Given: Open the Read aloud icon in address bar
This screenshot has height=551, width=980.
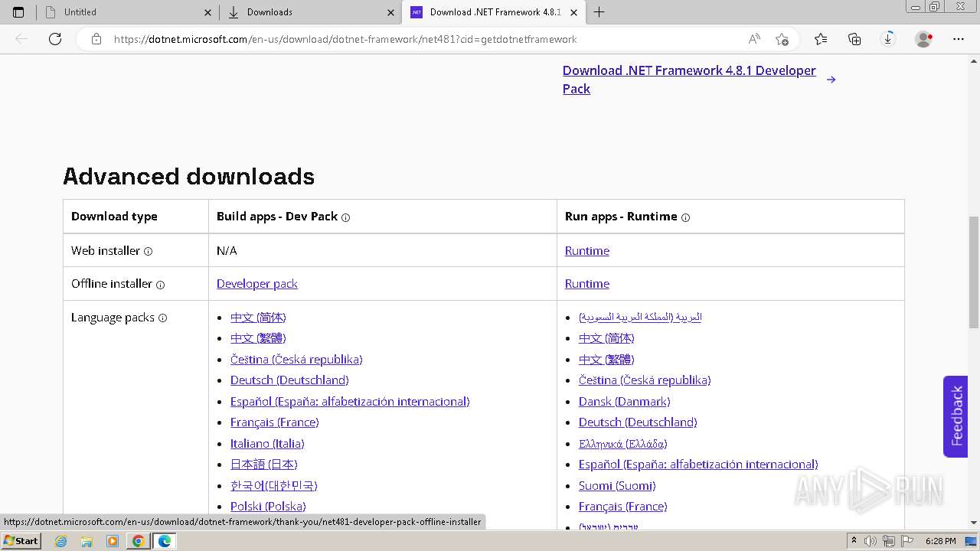Looking at the screenshot, I should coord(754,39).
